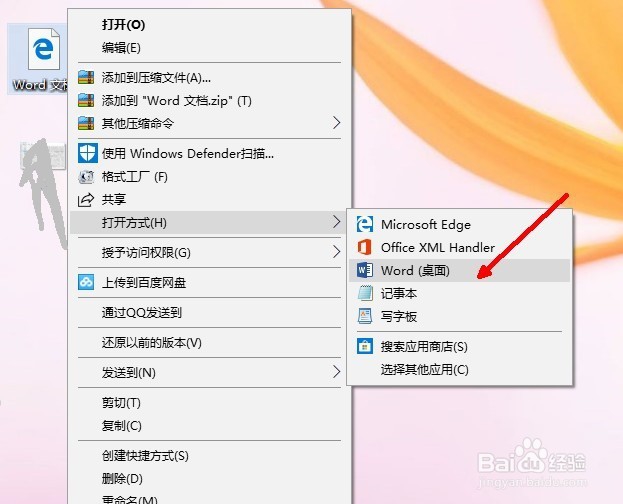Choose 还原以前的版本(V) entry

click(209, 342)
